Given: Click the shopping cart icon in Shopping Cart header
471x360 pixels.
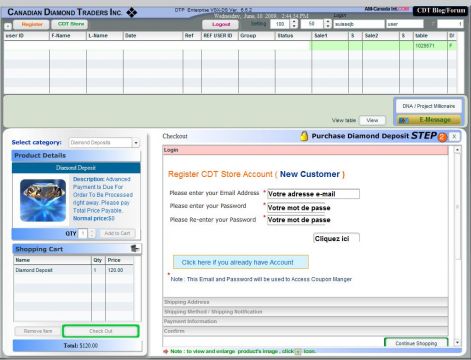Looking at the screenshot, I should click(x=135, y=248).
